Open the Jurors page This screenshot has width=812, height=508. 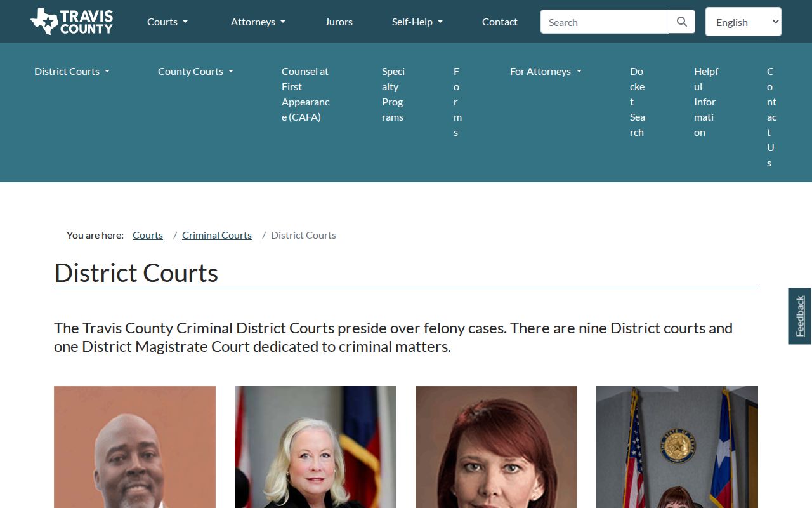[x=339, y=22]
